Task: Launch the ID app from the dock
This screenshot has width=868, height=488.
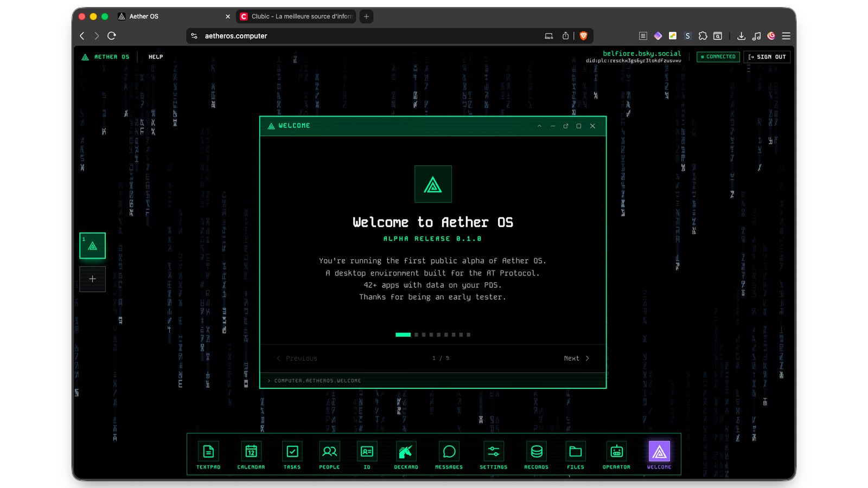Action: pos(367,455)
